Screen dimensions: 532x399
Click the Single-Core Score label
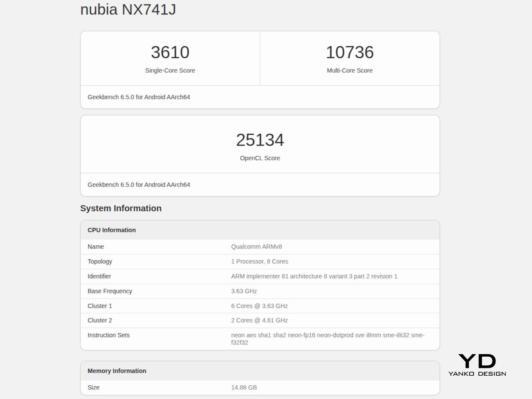click(170, 71)
